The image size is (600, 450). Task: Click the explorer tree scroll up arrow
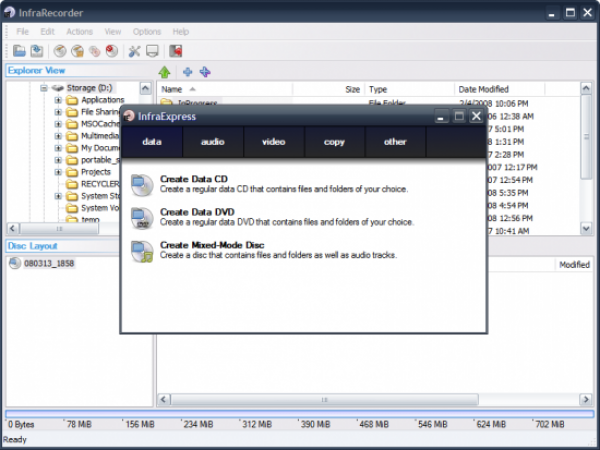point(145,88)
